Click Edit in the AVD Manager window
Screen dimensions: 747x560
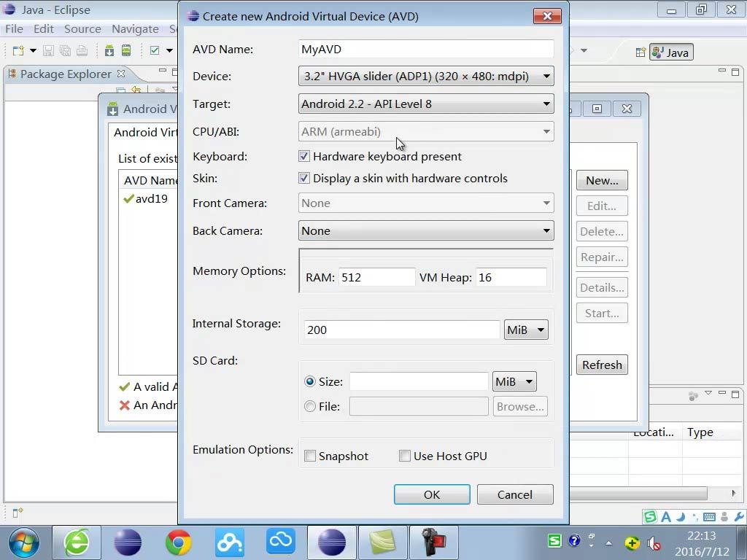pos(602,206)
